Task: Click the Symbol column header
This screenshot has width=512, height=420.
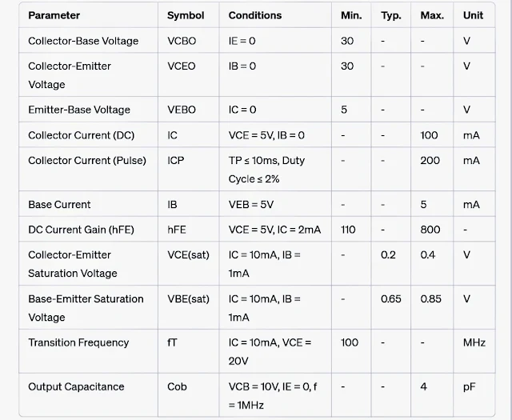Action: click(x=186, y=15)
